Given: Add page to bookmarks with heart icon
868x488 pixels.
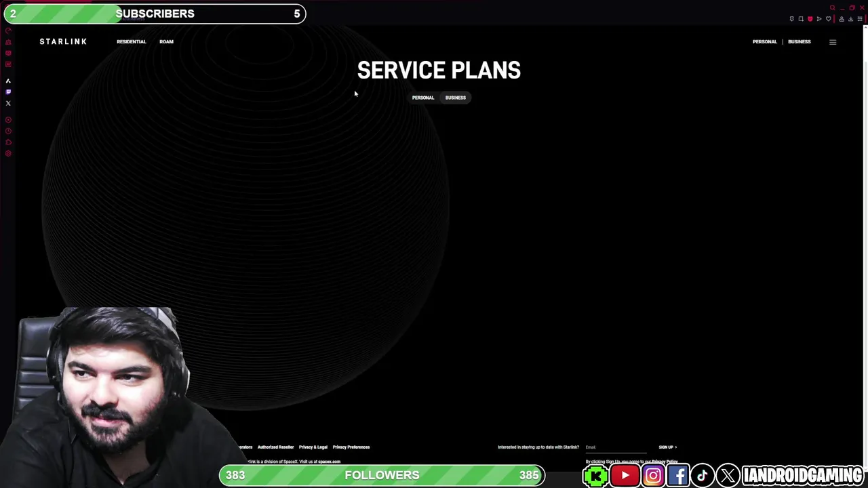Looking at the screenshot, I should click(x=829, y=18).
